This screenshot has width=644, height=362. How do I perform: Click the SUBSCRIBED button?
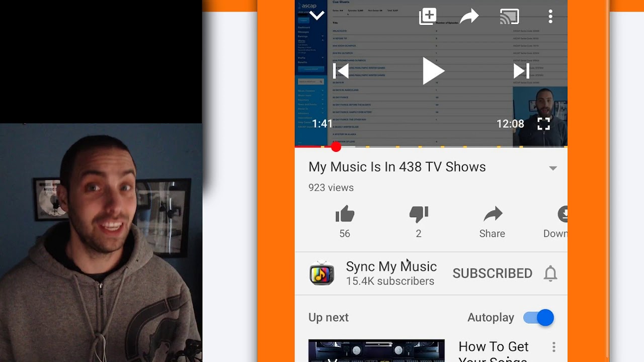pos(493,273)
